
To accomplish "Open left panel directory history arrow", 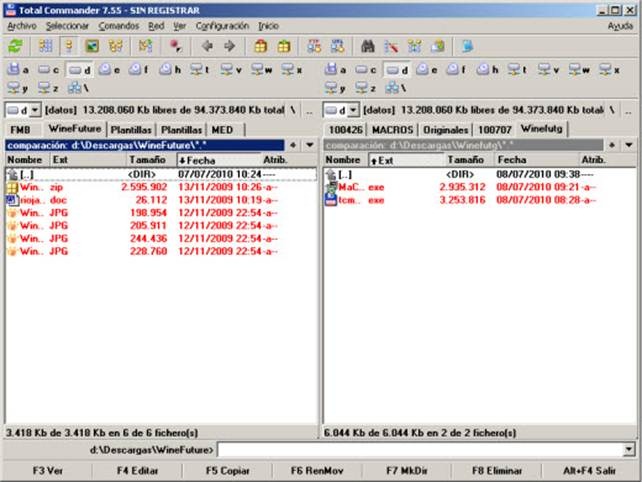I will point(310,145).
